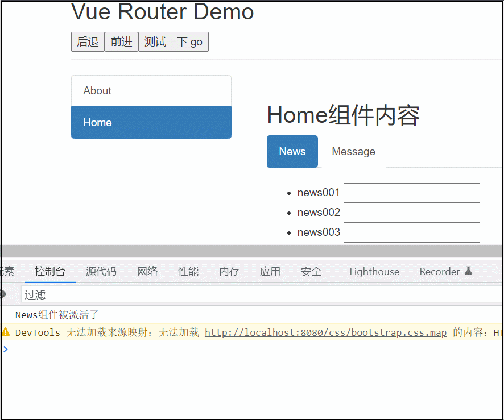Image resolution: width=504 pixels, height=420 pixels.
Task: Focus the news003 input box
Action: pyautogui.click(x=412, y=233)
